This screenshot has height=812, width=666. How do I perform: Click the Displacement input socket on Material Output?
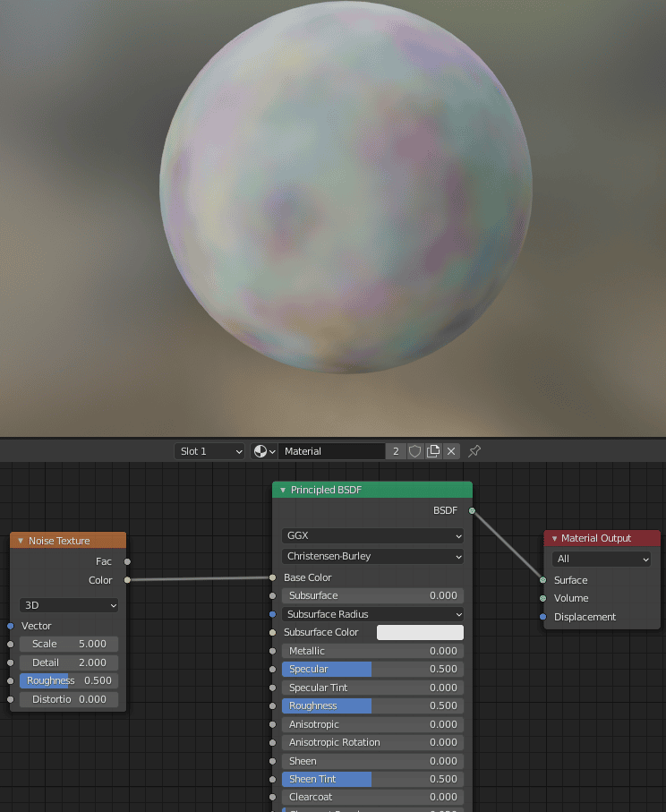tap(542, 618)
